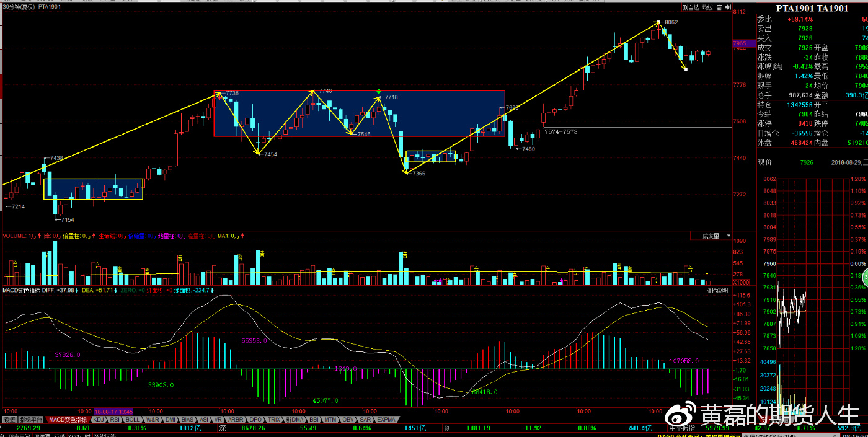
Task: Click the 持仓 value 1342556
Action: click(799, 105)
